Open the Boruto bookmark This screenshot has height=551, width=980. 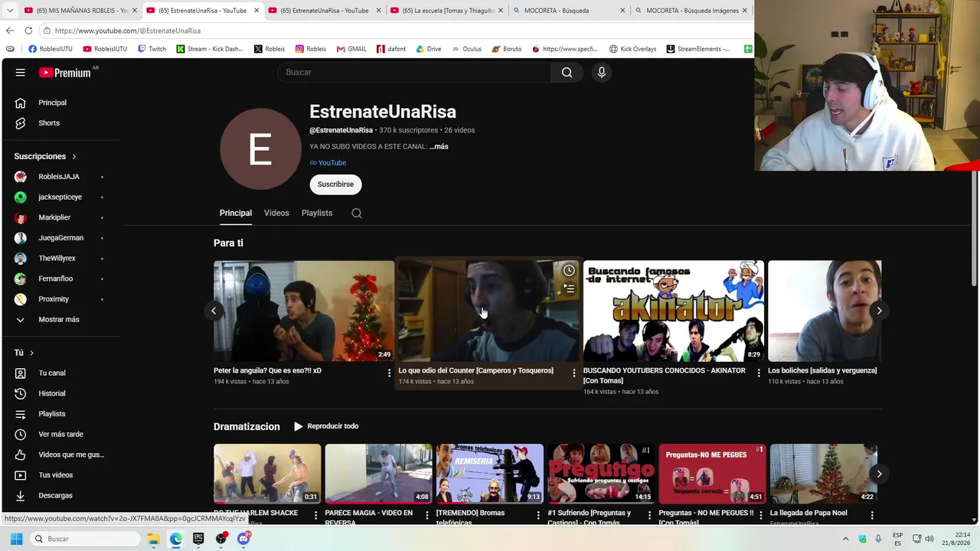pyautogui.click(x=507, y=49)
